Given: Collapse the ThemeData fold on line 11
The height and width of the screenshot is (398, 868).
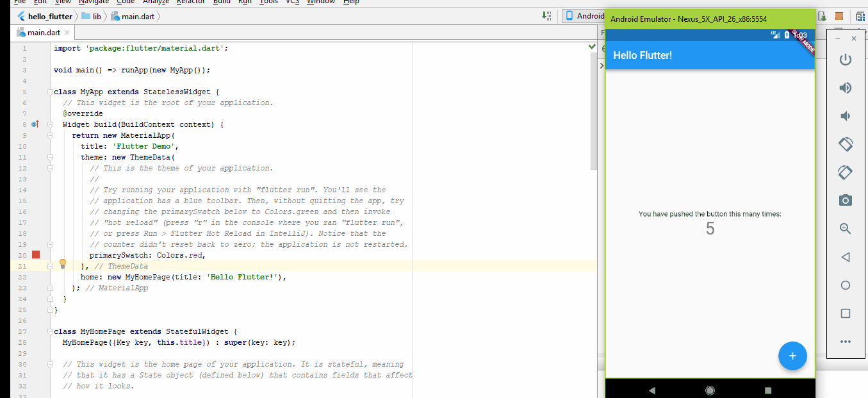Looking at the screenshot, I should (x=50, y=157).
